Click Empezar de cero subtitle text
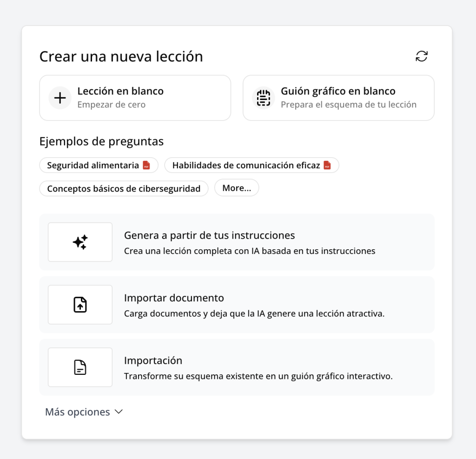 112,105
